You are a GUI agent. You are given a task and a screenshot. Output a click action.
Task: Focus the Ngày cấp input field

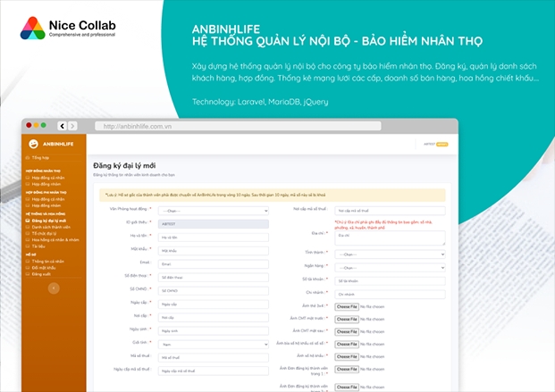[x=213, y=304]
